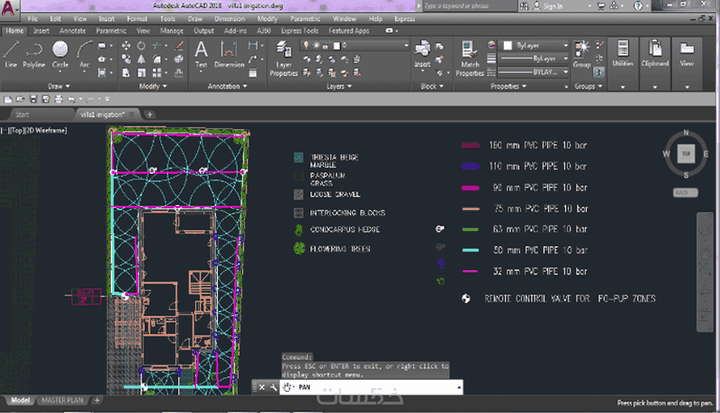Image resolution: width=720 pixels, height=413 pixels.
Task: Click the Move tool icon
Action: point(126,45)
